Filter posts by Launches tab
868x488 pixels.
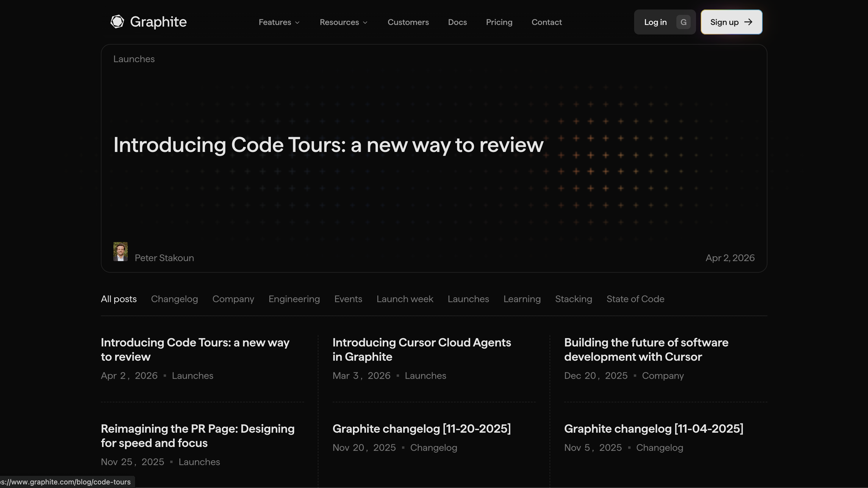coord(468,299)
